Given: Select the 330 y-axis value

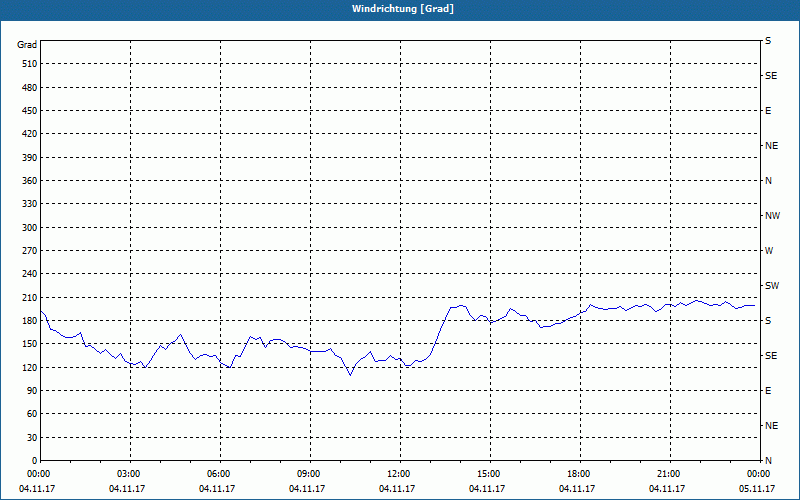Looking at the screenshot, I should point(30,204).
